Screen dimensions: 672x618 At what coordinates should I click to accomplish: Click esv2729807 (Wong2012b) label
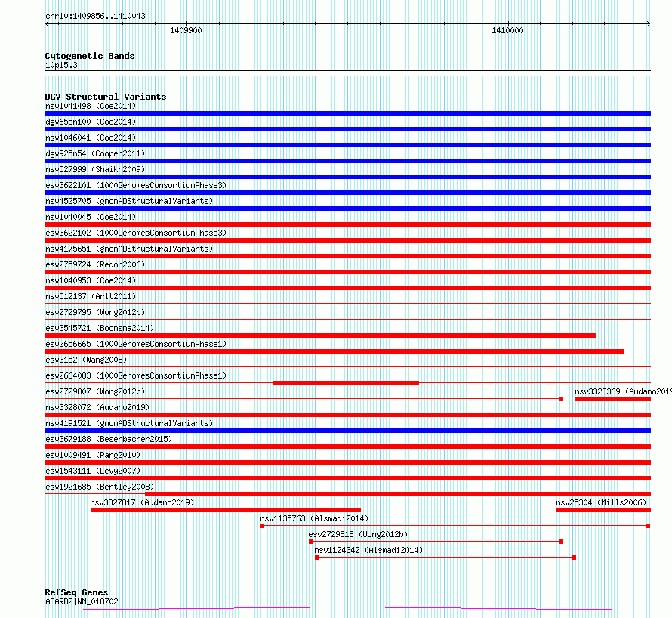pos(95,391)
